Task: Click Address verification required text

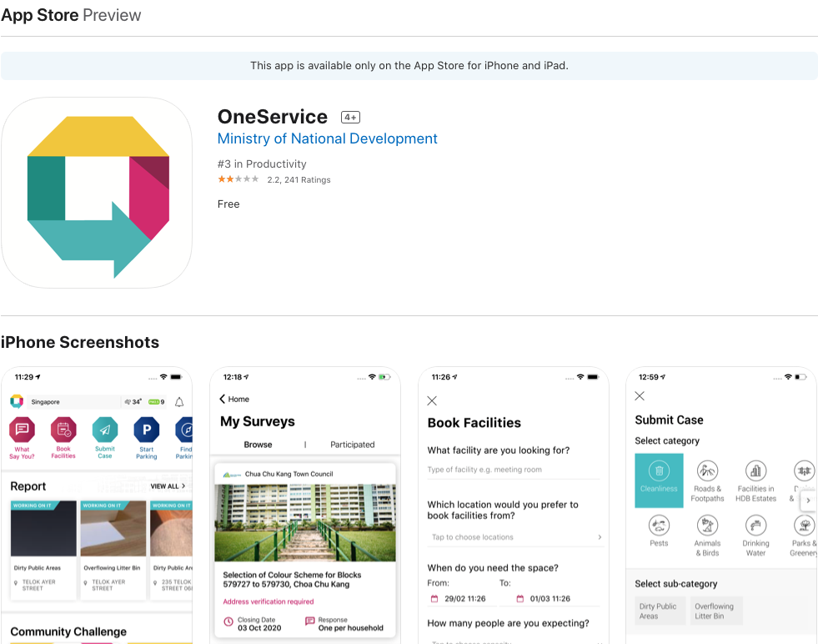Action: pyautogui.click(x=268, y=601)
